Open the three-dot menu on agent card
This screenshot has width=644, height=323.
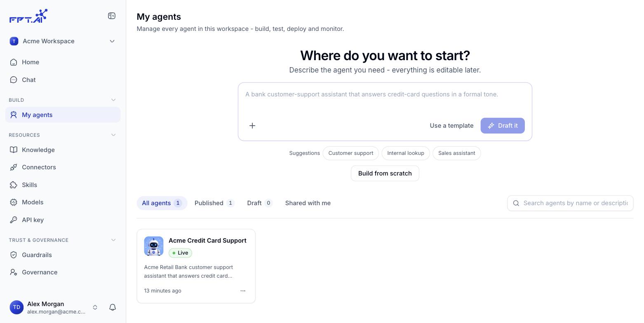(243, 291)
